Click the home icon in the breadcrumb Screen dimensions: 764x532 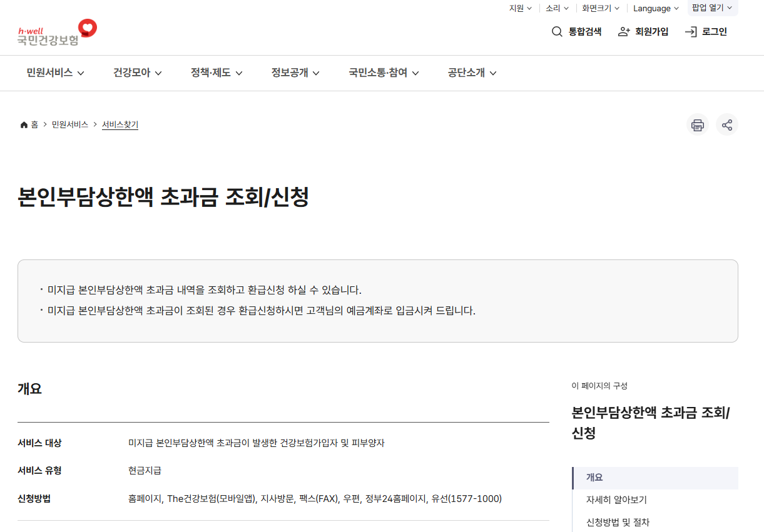(x=23, y=124)
